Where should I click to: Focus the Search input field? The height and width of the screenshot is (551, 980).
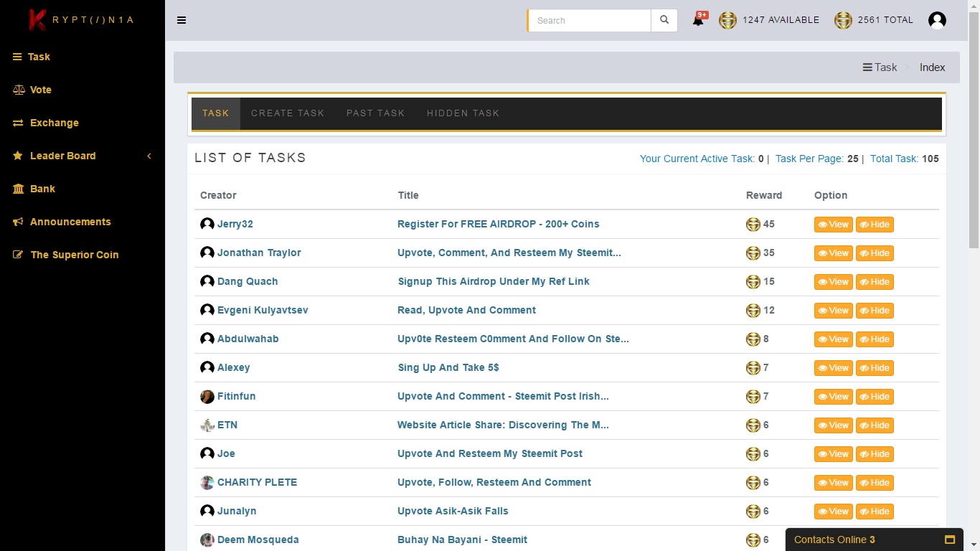(590, 20)
